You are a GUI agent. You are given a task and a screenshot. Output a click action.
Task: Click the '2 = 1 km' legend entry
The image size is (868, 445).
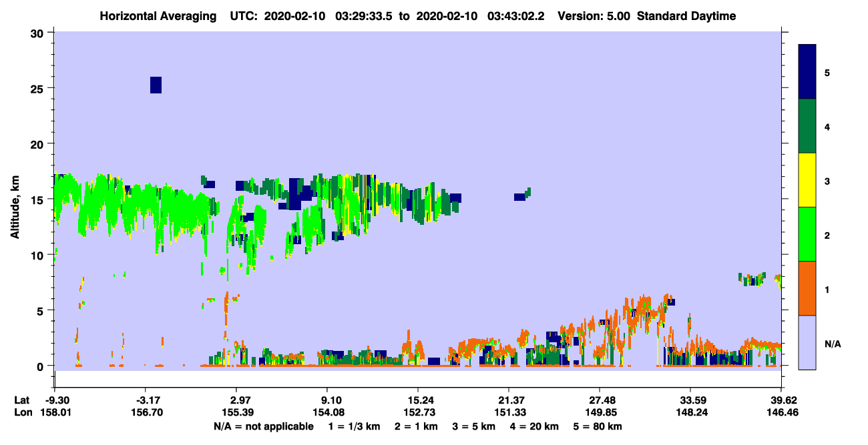click(416, 426)
